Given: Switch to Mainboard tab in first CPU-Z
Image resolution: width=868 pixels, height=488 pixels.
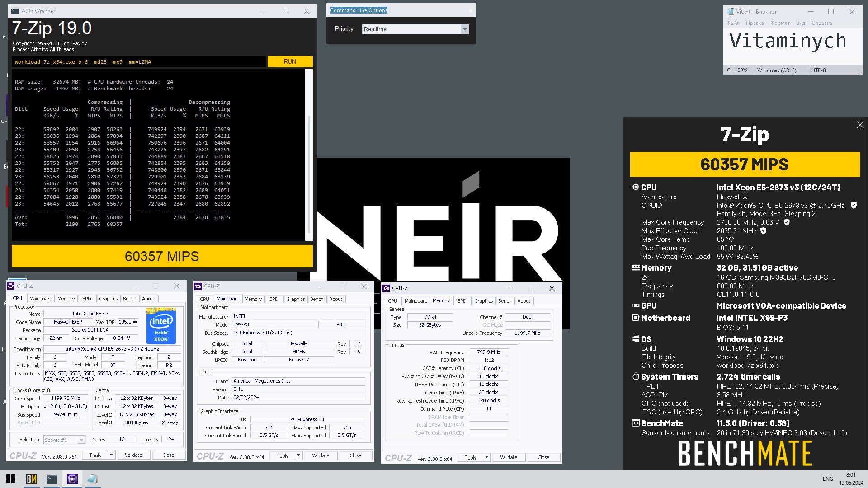Looking at the screenshot, I should point(41,299).
